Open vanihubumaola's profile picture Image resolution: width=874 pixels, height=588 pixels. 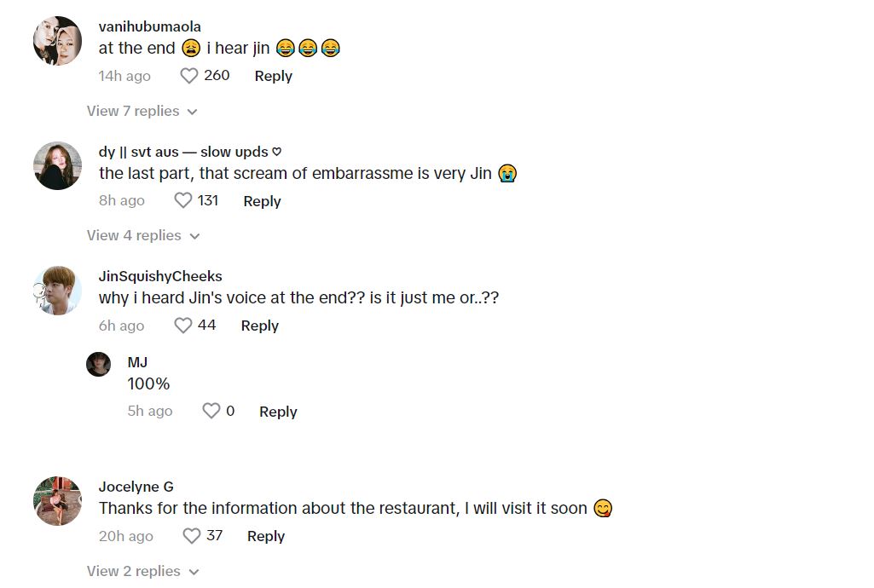57,41
